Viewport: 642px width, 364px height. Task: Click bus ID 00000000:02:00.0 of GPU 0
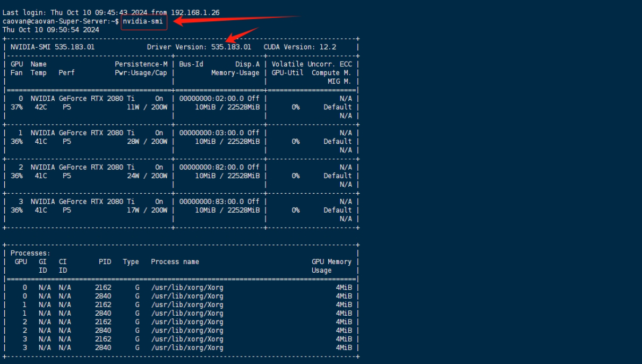tap(211, 99)
